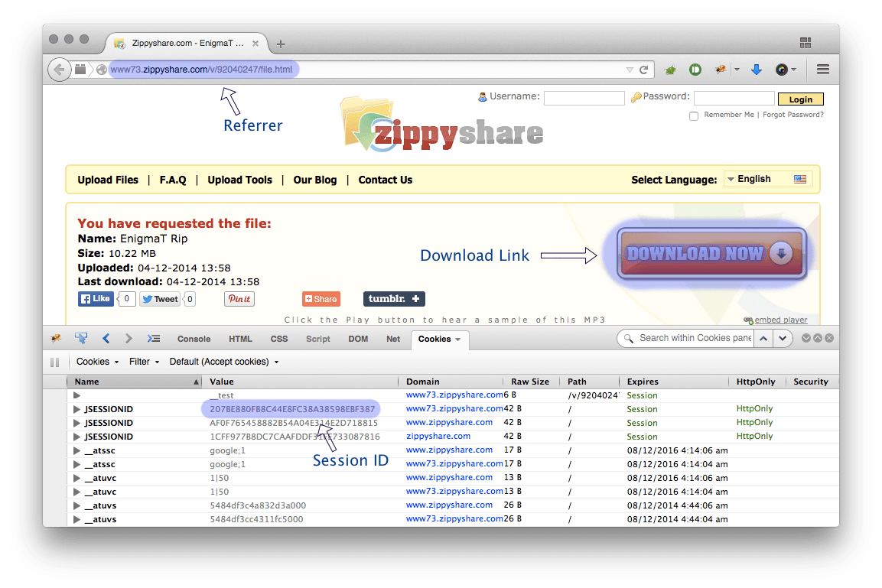Open the Filter dropdown in Cookies panel
Image resolution: width=882 pixels, height=588 pixels.
tap(144, 362)
